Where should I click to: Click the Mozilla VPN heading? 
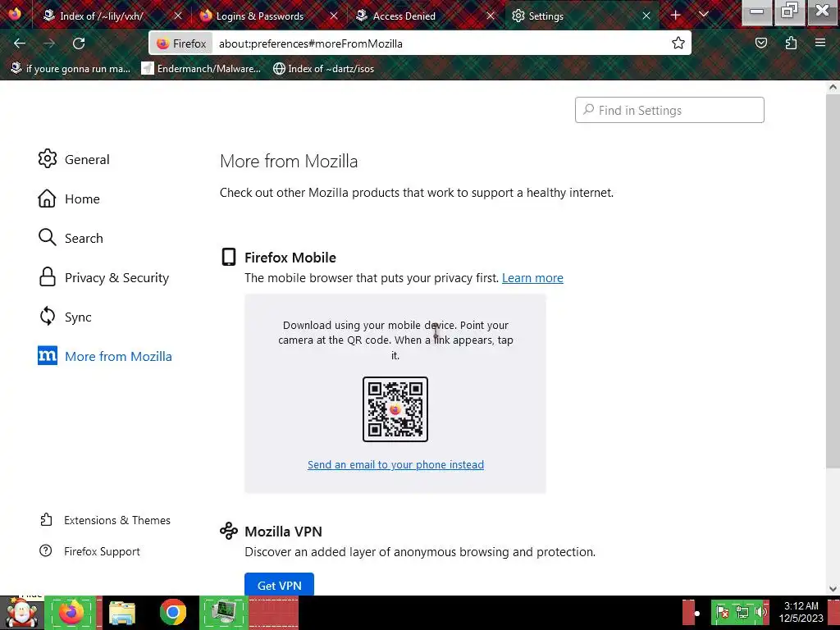coord(283,532)
